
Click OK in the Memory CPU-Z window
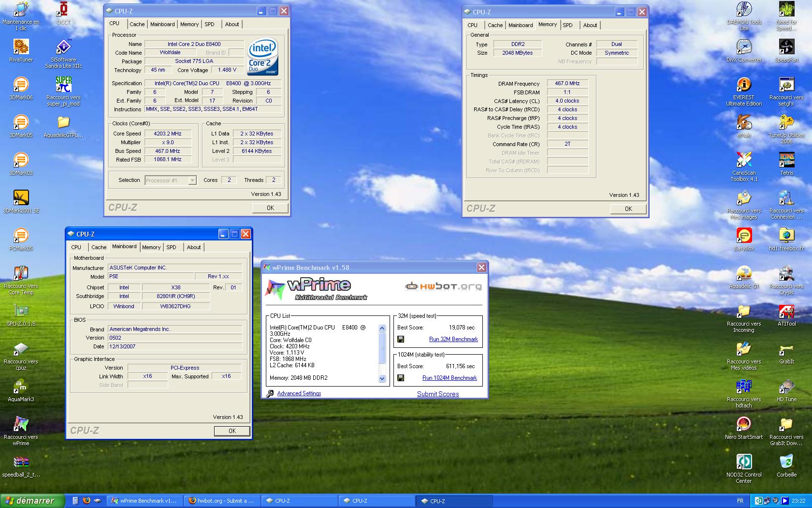tap(628, 209)
